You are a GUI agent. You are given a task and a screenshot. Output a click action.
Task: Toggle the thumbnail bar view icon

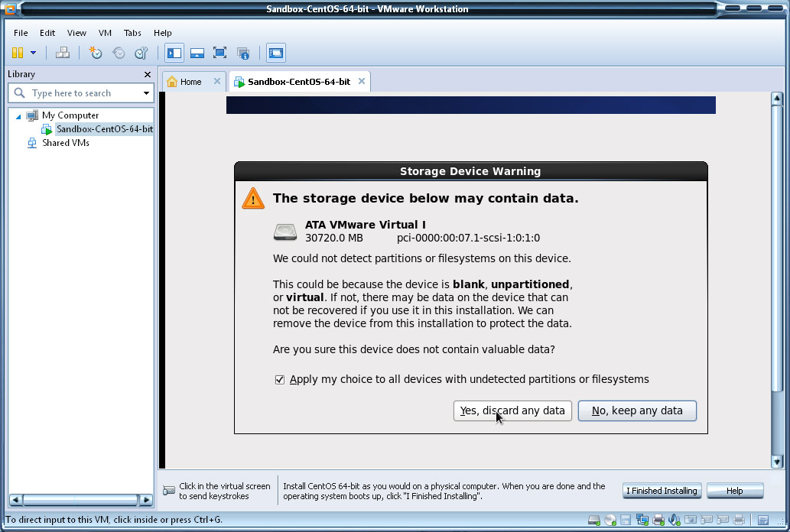click(x=197, y=53)
